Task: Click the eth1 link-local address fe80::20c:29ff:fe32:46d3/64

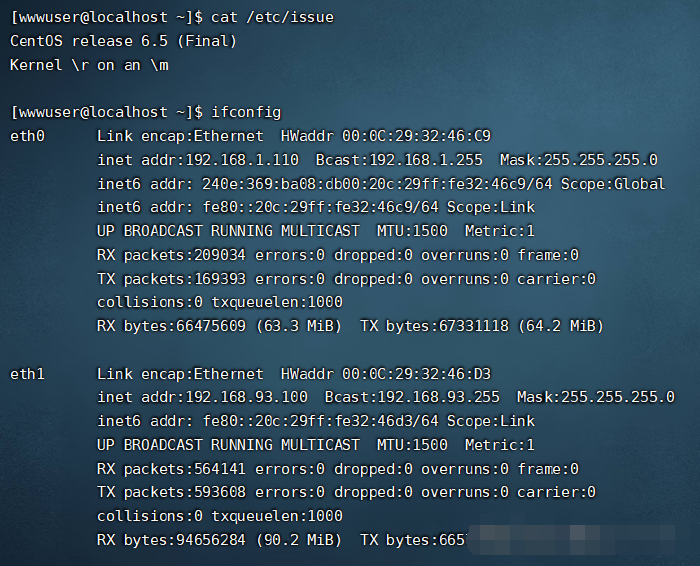Action: 321,421
